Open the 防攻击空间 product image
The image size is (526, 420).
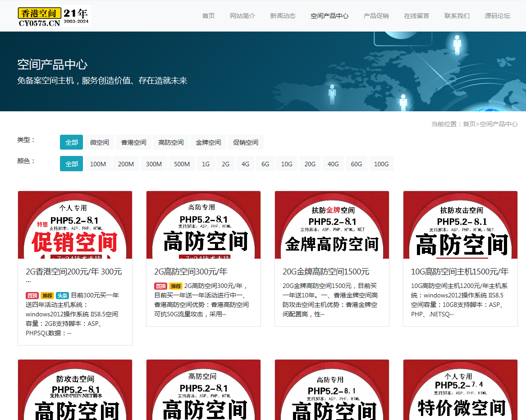[x=75, y=390]
